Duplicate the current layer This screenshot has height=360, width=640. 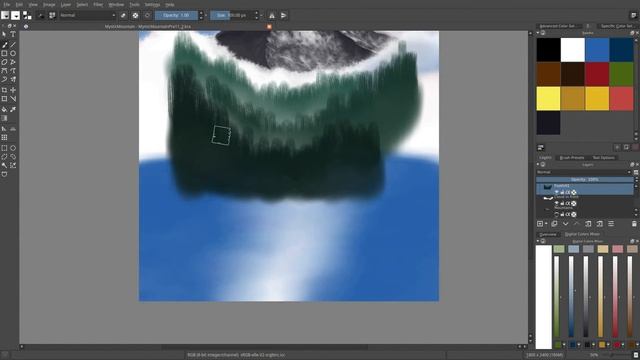coord(554,224)
